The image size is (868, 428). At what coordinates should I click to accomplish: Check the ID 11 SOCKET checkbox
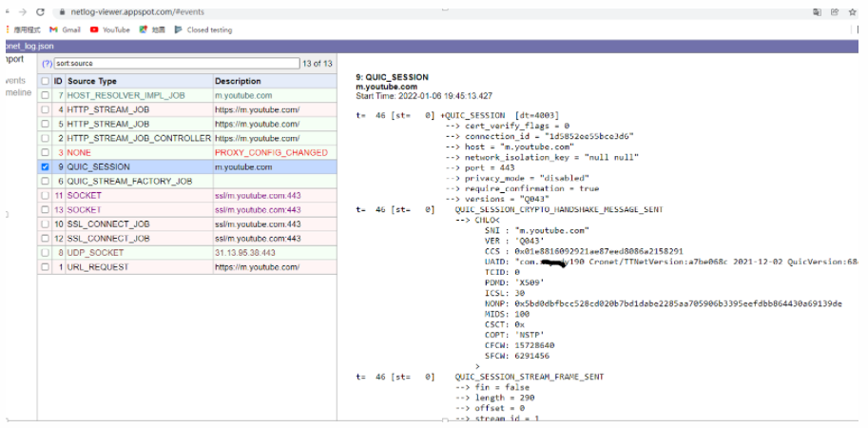(45, 195)
